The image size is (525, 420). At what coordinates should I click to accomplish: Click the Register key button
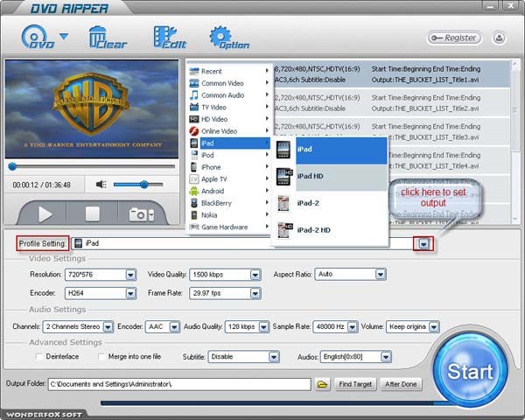point(454,38)
